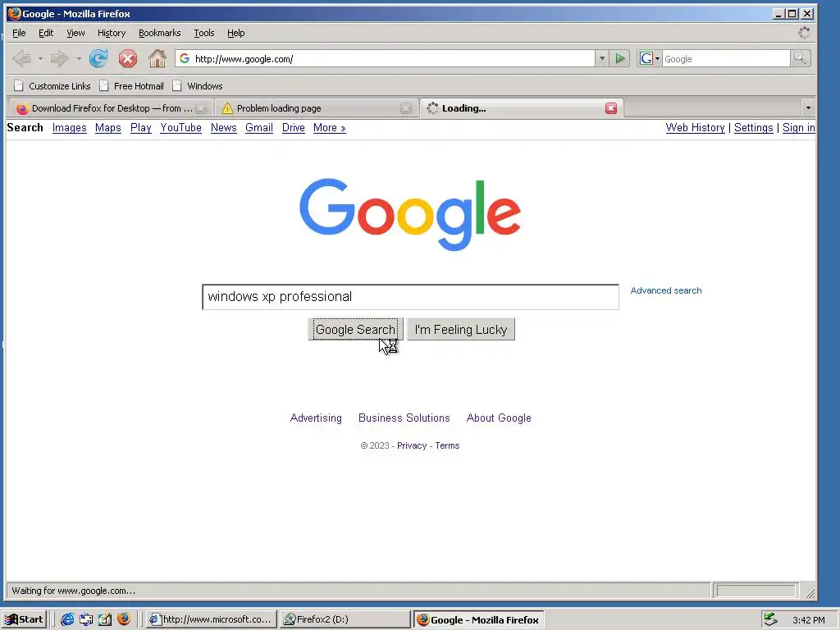Click the I'm Feeling Lucky button
This screenshot has height=630, width=840.
click(x=461, y=329)
